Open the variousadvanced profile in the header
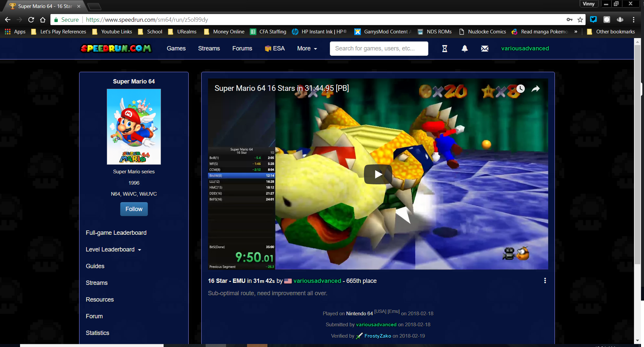The height and width of the screenshot is (347, 644). click(x=525, y=48)
